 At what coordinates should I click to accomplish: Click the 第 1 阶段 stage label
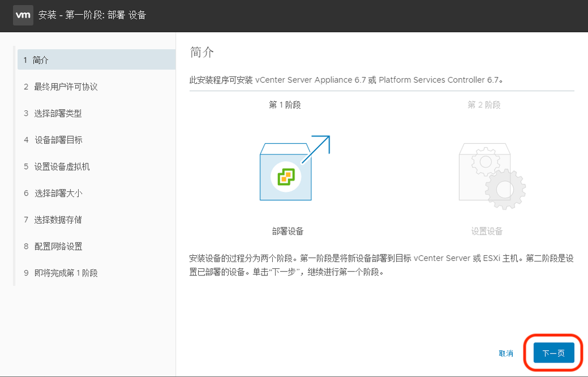click(x=285, y=106)
